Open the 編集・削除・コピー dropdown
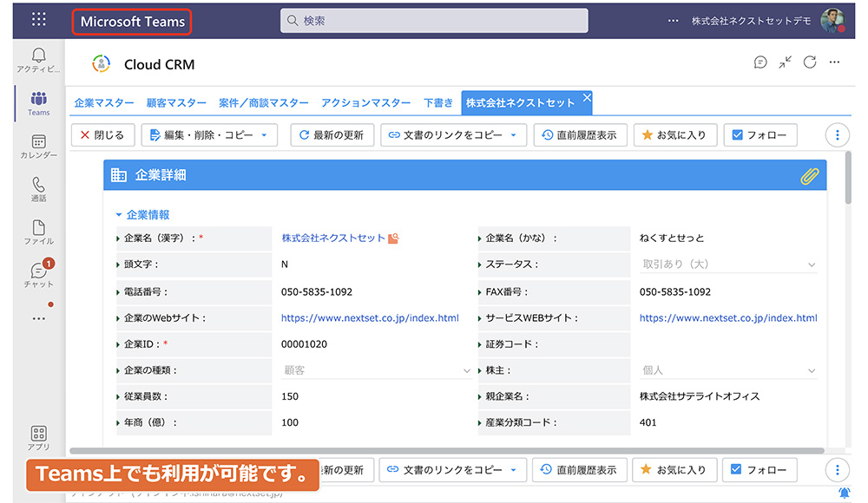This screenshot has height=503, width=868. pos(209,135)
